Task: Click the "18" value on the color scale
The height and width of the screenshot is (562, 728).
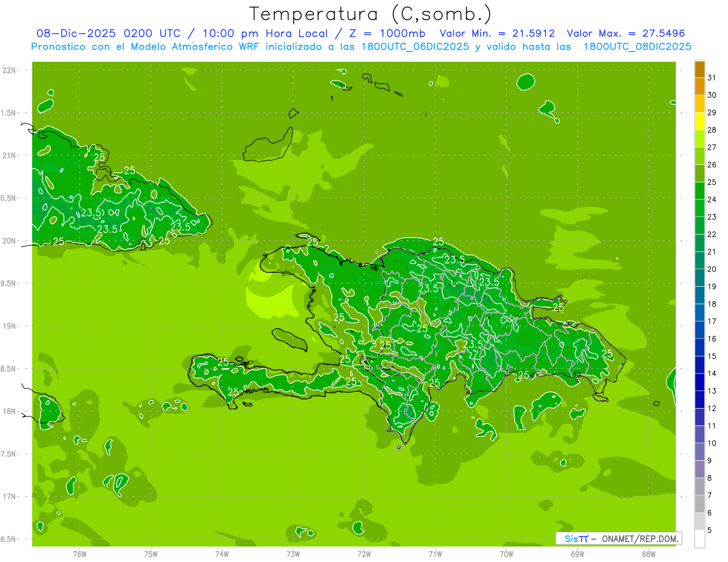Action: click(712, 304)
